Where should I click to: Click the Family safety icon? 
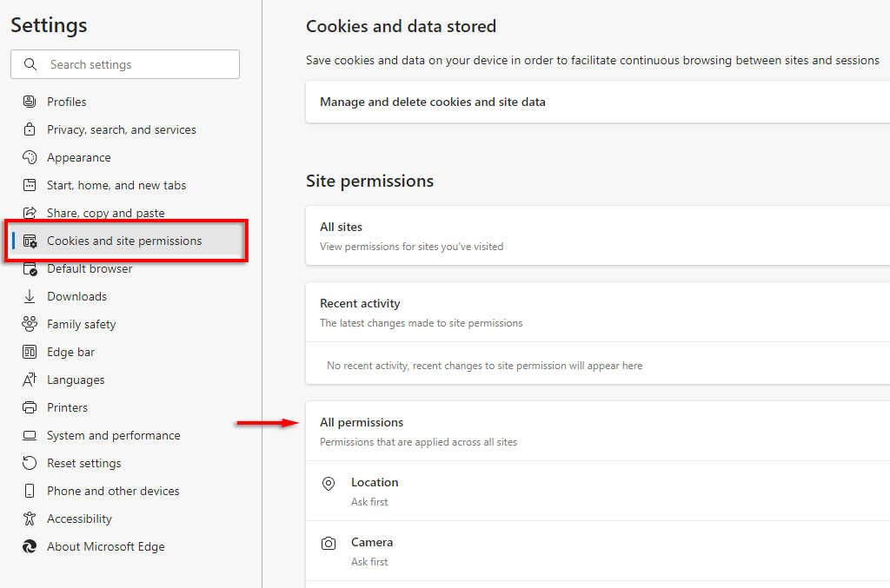click(30, 324)
